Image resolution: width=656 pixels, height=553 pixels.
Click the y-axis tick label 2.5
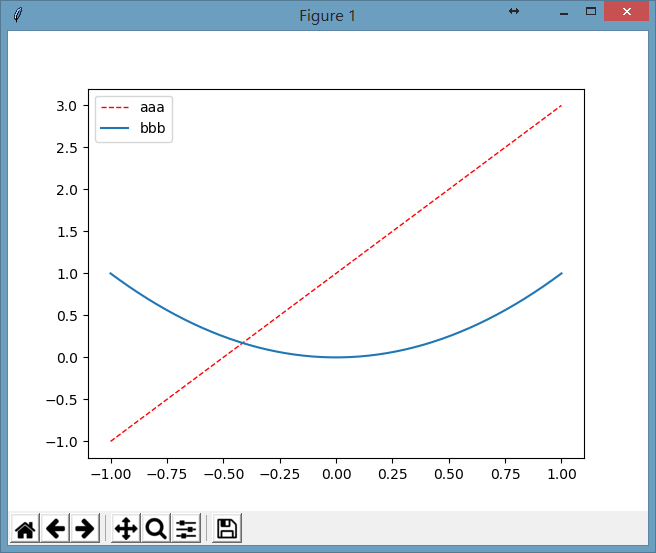coord(67,148)
